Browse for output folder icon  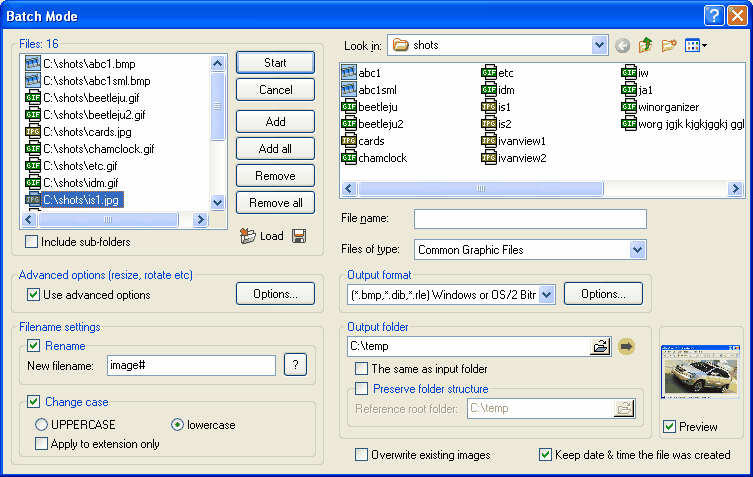pos(600,346)
